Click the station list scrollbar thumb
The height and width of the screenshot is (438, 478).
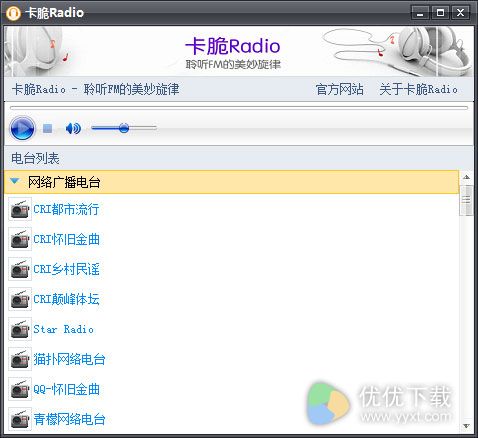[x=466, y=200]
